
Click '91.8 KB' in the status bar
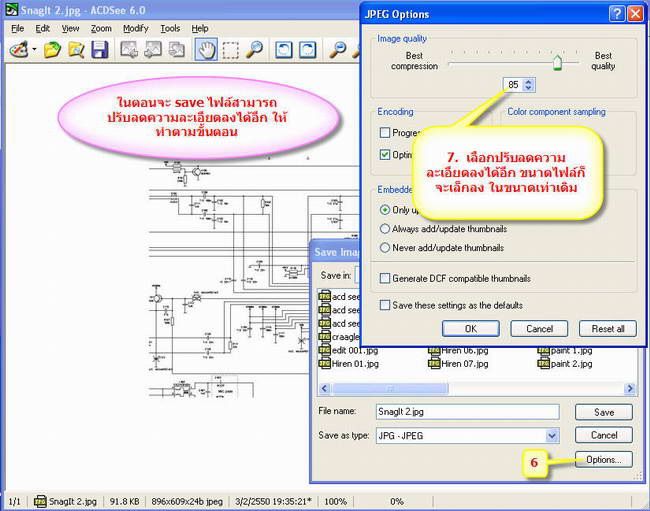124,501
